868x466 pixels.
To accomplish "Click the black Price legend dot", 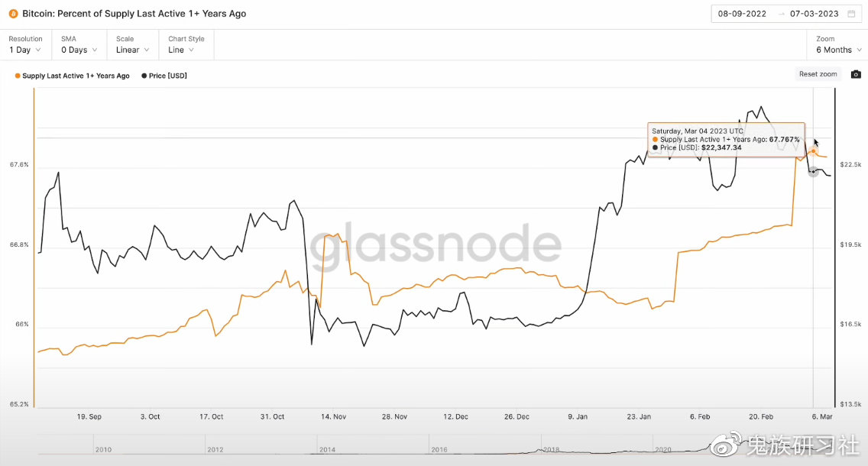I will [144, 76].
